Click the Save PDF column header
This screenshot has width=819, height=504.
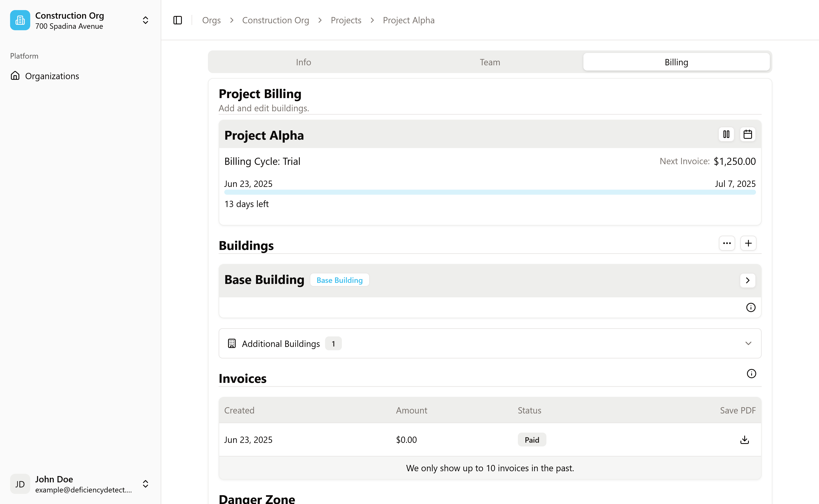point(738,410)
